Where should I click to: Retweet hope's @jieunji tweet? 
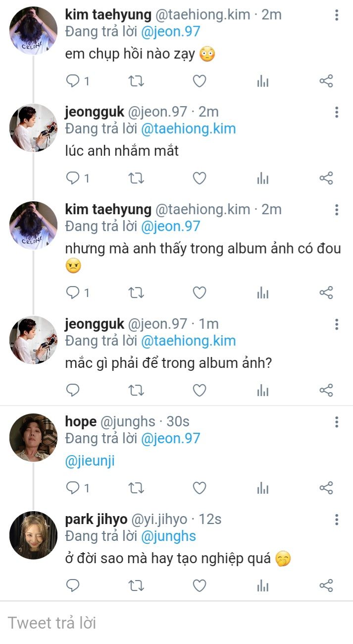click(136, 488)
